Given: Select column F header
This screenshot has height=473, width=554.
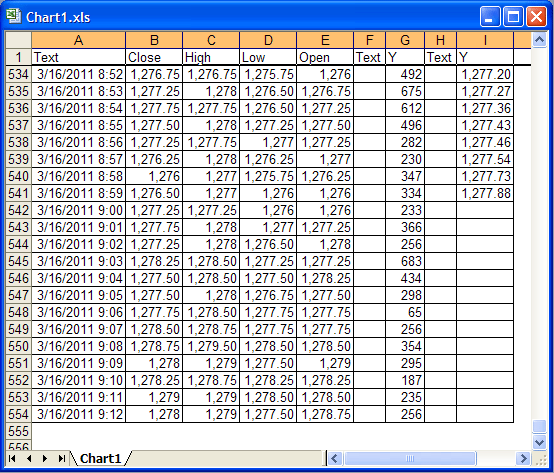Looking at the screenshot, I should [x=370, y=40].
